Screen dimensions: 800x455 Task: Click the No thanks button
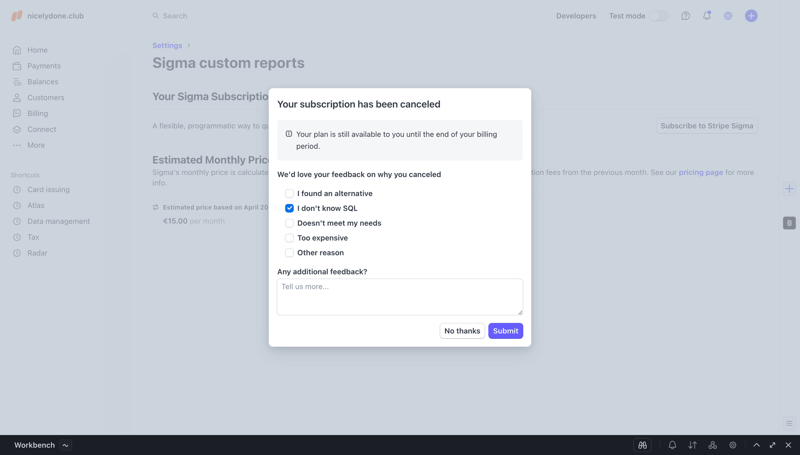pos(462,331)
